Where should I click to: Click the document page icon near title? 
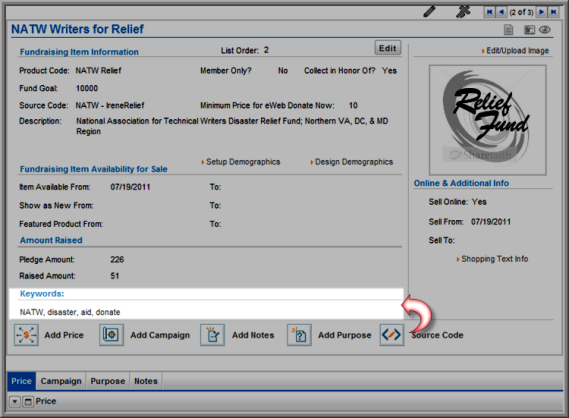tap(509, 30)
